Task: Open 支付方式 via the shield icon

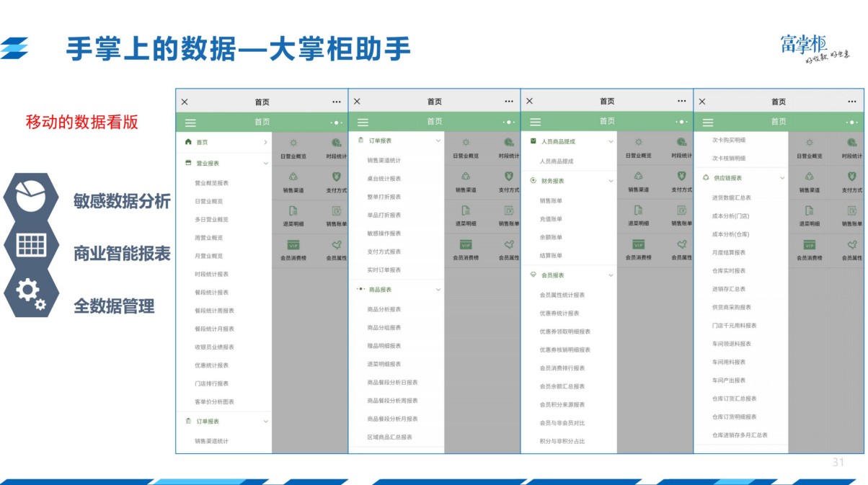Action: pos(335,176)
